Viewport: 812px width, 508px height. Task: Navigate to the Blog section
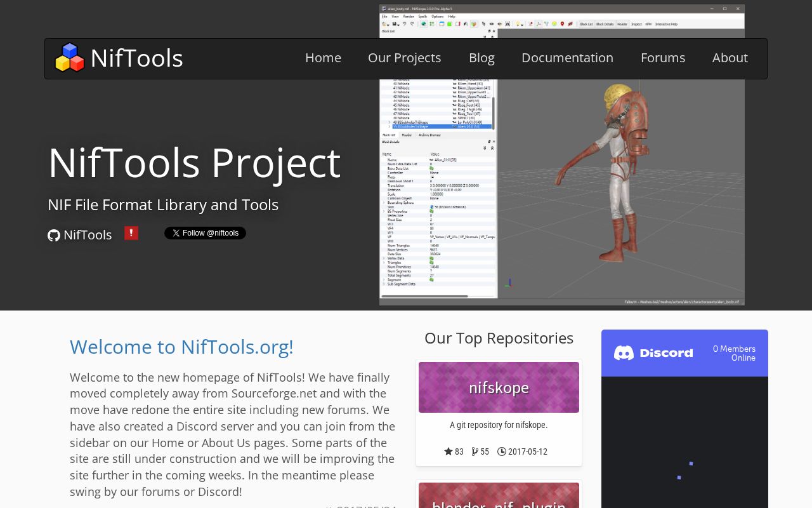[481, 58]
